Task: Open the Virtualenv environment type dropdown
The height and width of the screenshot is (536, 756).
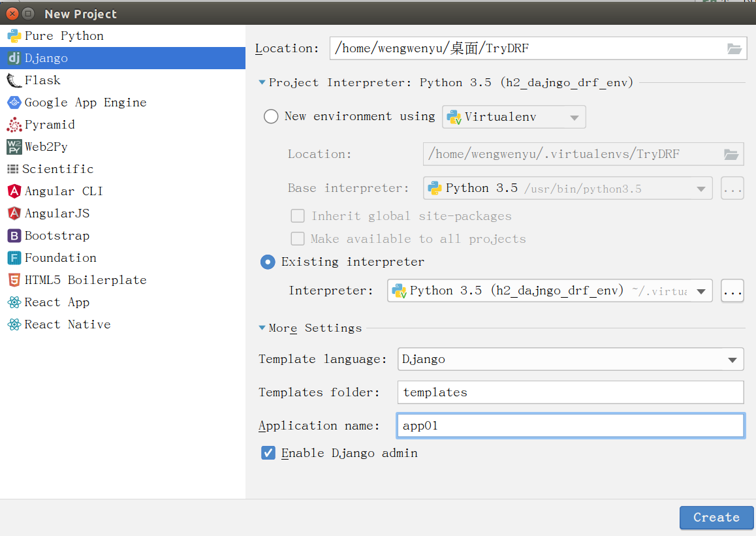Action: [514, 117]
